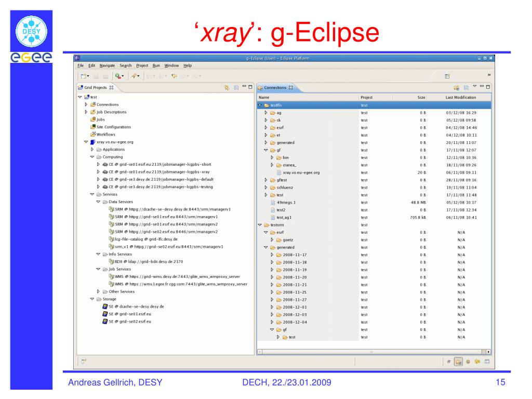Select Site Configurations in Grid Projects
532x399 pixels.
click(x=110, y=127)
